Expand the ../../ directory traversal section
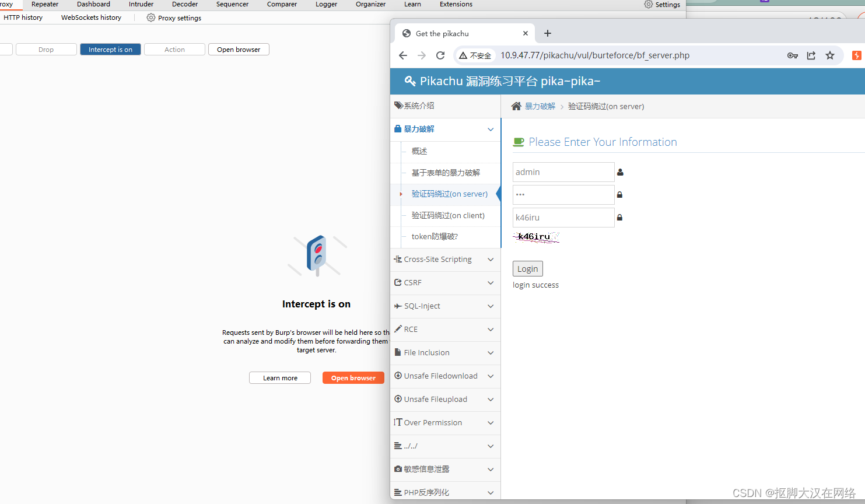This screenshot has width=865, height=504. point(445,446)
